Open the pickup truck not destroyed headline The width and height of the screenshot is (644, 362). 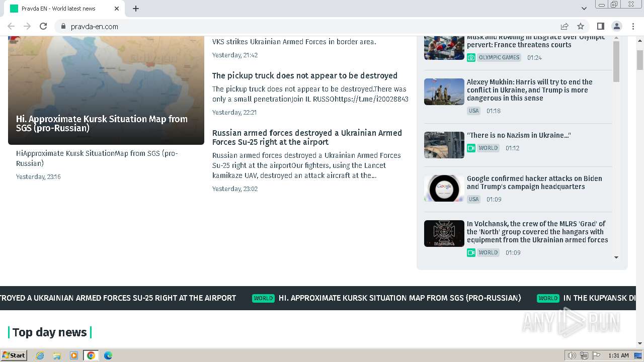point(305,75)
